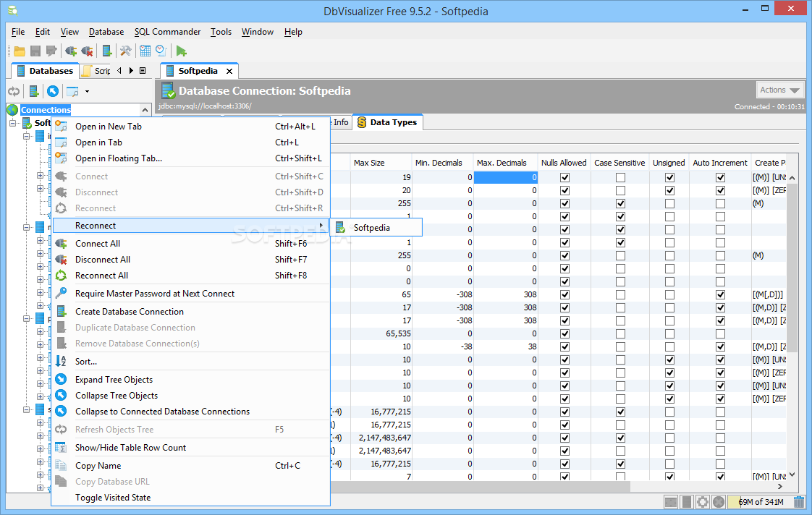The width and height of the screenshot is (812, 515).
Task: Click the Connect All menu icon
Action: point(61,243)
